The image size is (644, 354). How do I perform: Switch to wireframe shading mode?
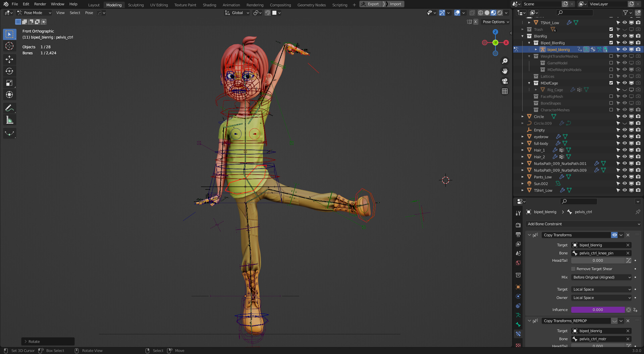481,13
